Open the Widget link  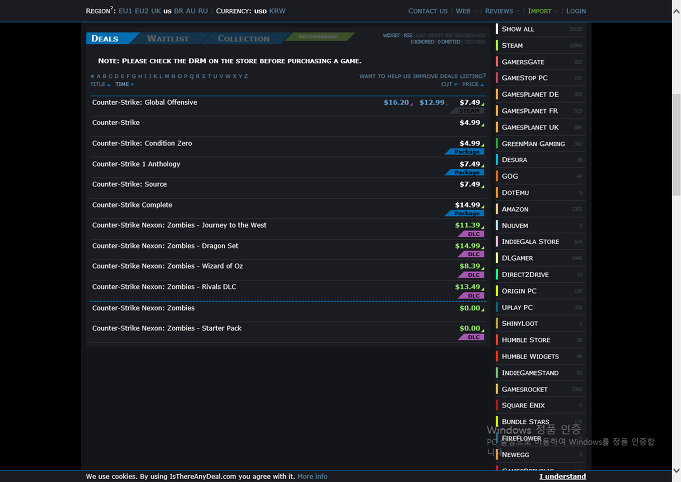(391, 35)
